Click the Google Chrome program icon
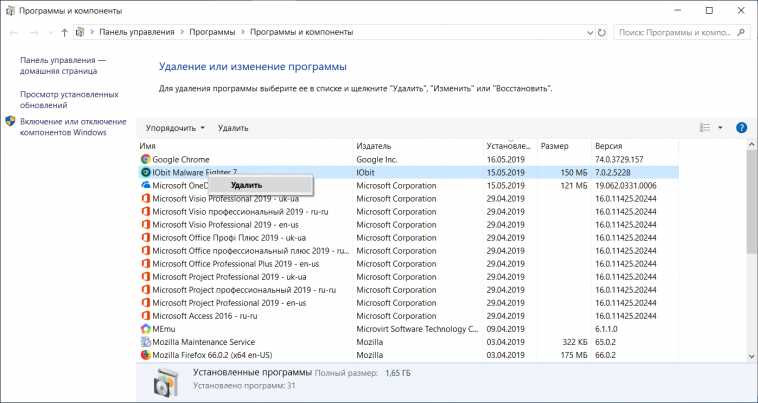Viewport: 758px width, 403px height. click(146, 159)
